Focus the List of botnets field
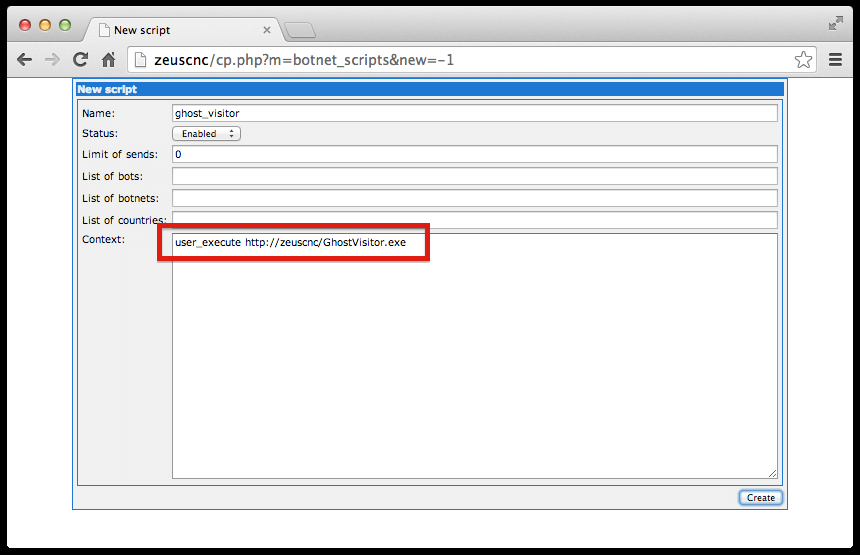The width and height of the screenshot is (860, 555). click(474, 198)
